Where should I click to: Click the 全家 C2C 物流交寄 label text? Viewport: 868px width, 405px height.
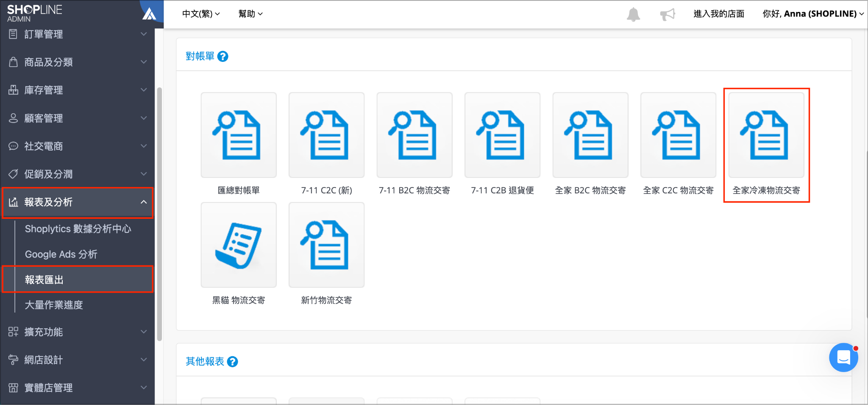(x=678, y=190)
